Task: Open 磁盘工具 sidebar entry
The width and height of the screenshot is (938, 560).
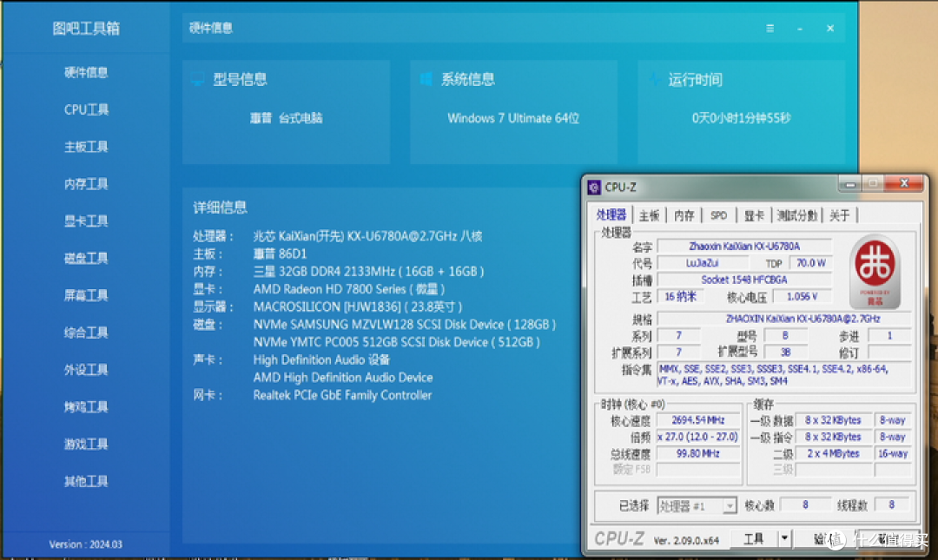Action: click(x=86, y=259)
